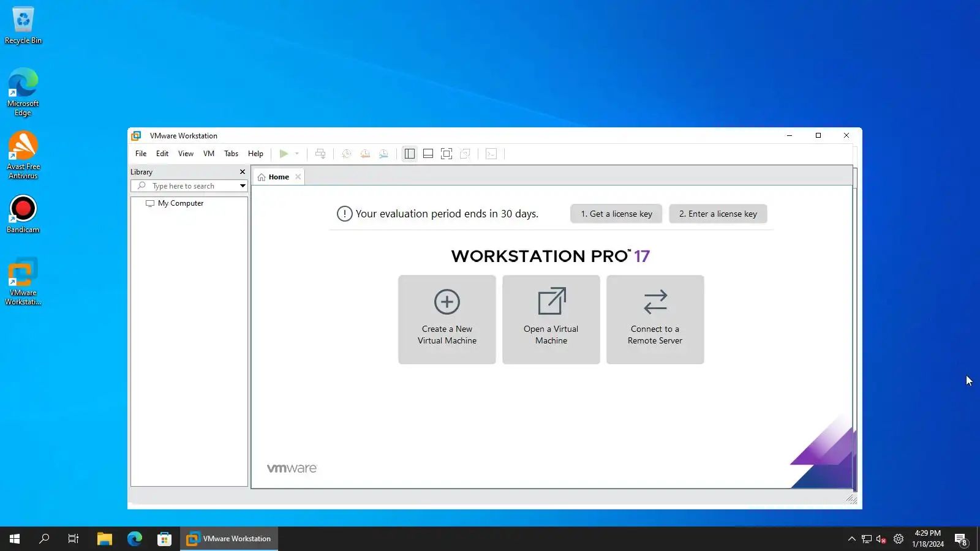
Task: Click the settings gear tray icon
Action: tap(899, 539)
